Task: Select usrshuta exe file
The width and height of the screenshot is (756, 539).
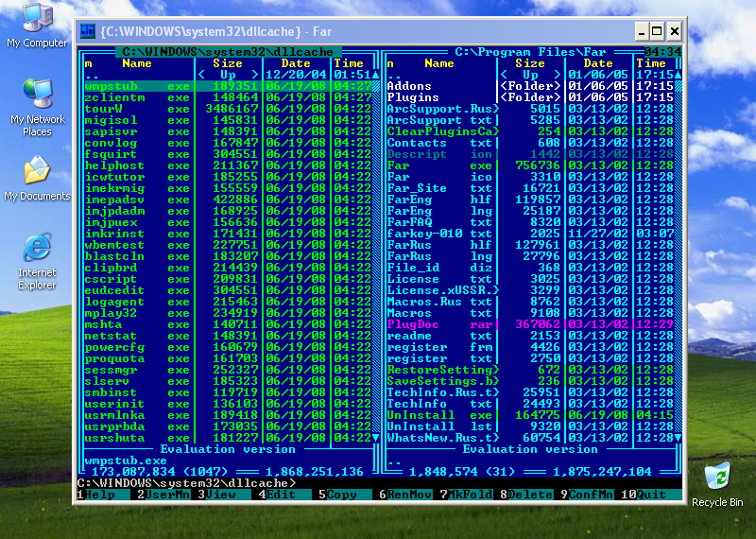Action: click(228, 438)
